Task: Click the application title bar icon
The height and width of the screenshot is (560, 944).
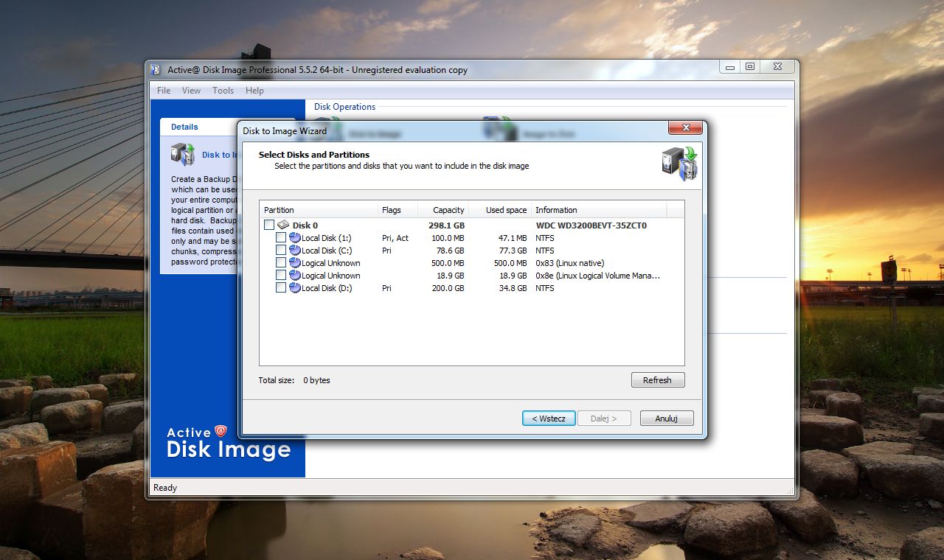Action: pyautogui.click(x=156, y=70)
